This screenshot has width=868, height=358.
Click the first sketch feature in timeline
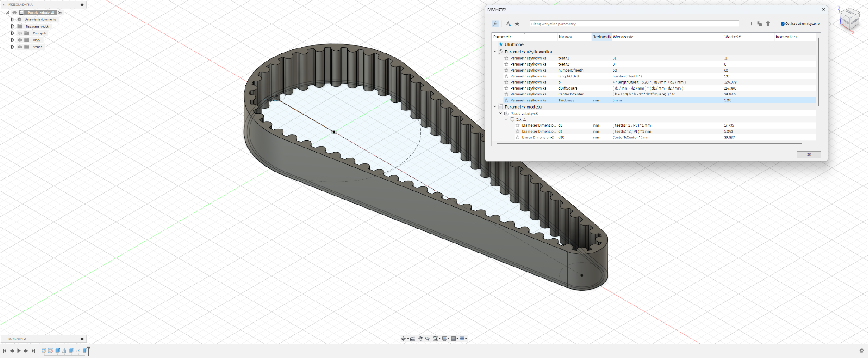pos(44,350)
